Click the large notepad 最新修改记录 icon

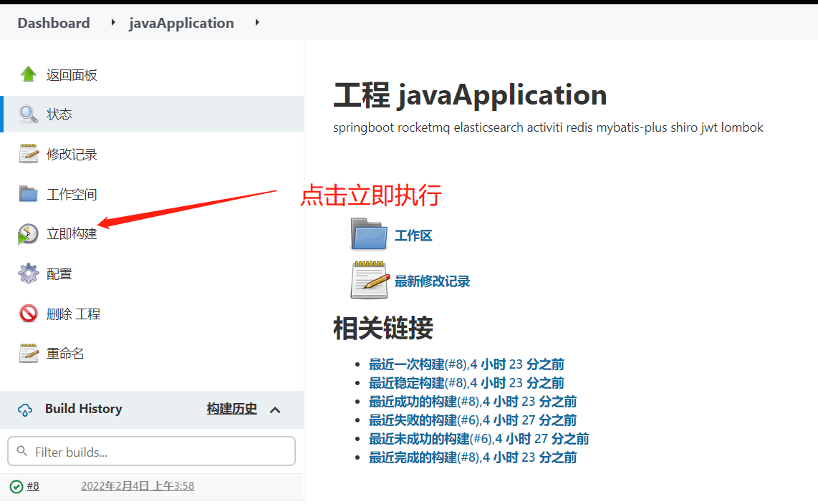370,281
